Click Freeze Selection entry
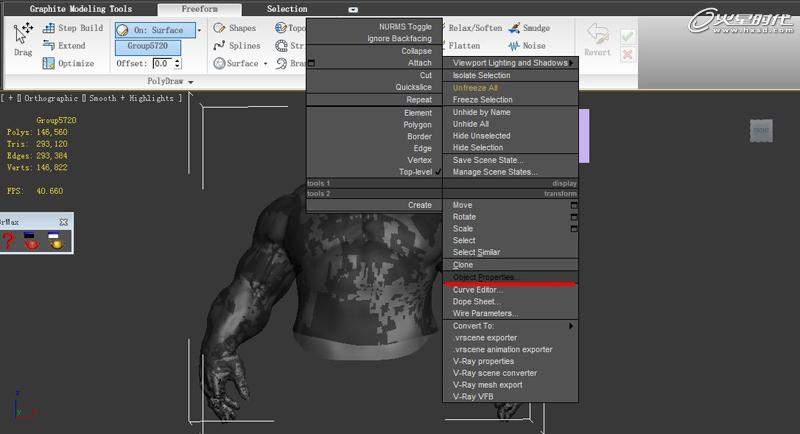The width and height of the screenshot is (800, 434). click(483, 99)
